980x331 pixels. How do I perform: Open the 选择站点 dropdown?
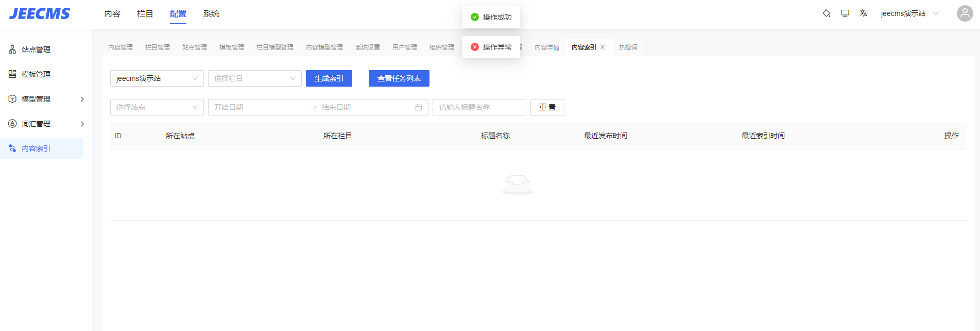157,107
